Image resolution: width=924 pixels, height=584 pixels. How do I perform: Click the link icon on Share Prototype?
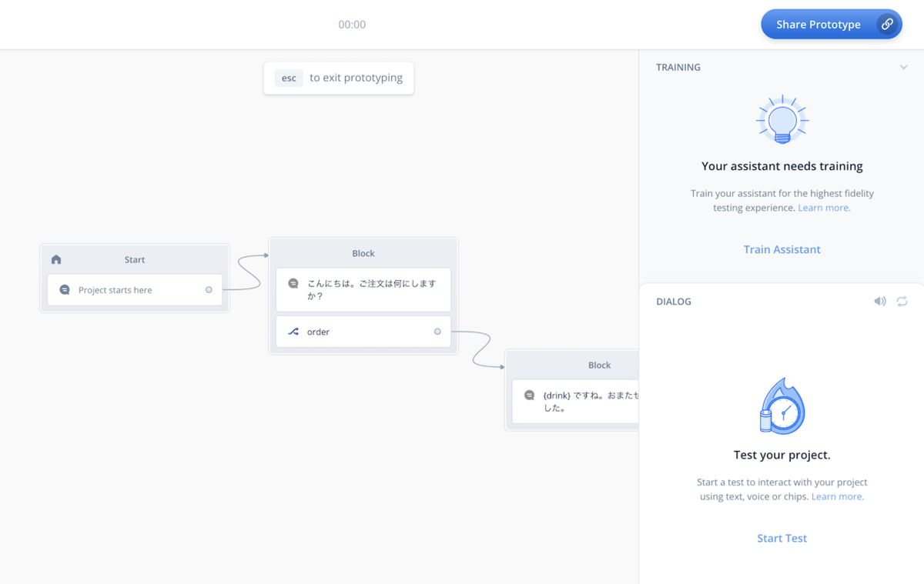(x=887, y=25)
